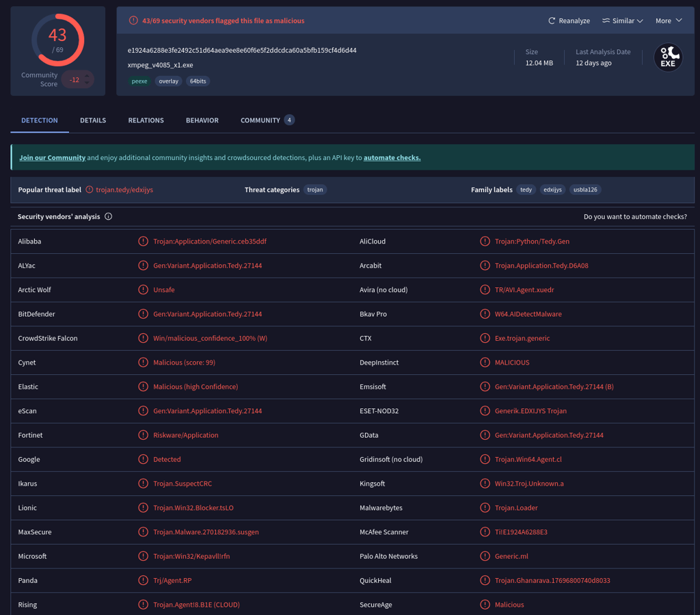Click the Cynet detection alert icon
Screen dimensions: 700x615
click(x=143, y=362)
